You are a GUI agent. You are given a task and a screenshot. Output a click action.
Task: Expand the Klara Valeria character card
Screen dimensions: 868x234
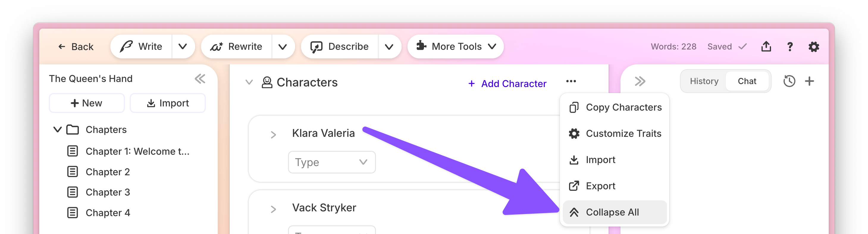point(273,135)
